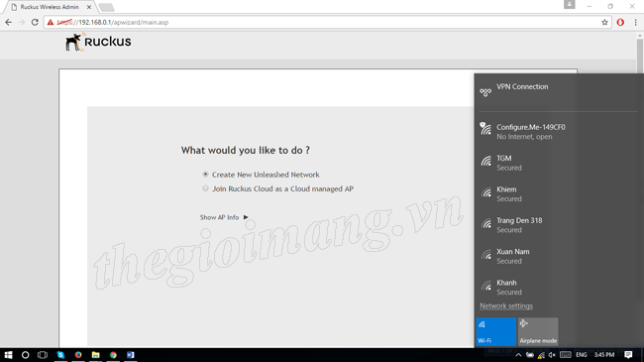Focus the address bar with 192.168.0.1 URL
Viewport: 644px width, 362px height.
pos(327,22)
